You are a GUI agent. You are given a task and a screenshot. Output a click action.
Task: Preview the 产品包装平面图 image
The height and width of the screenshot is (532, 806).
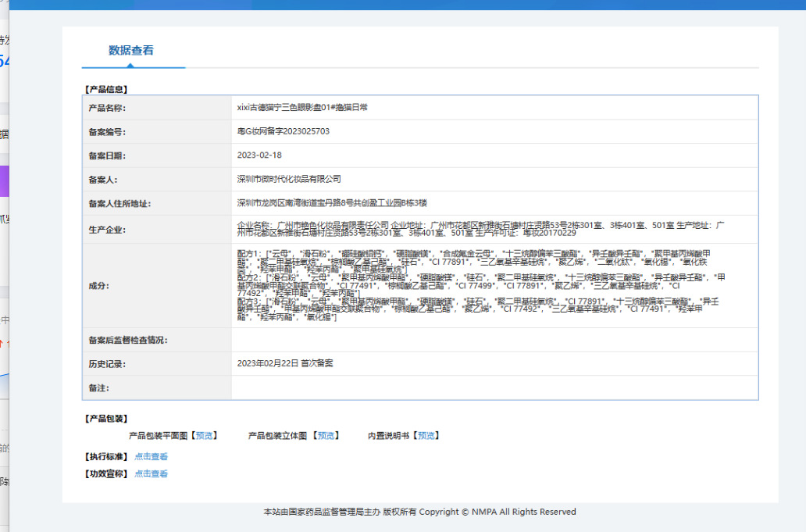tap(204, 435)
